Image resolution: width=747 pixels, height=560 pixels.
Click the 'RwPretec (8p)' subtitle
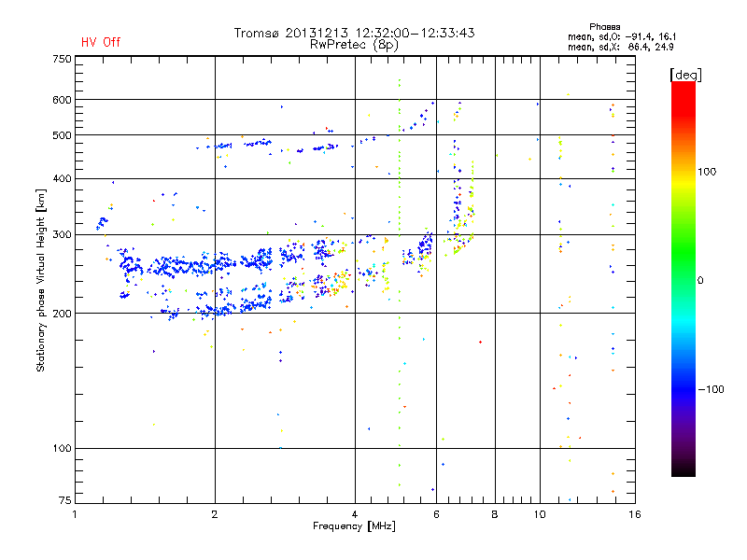click(x=354, y=45)
